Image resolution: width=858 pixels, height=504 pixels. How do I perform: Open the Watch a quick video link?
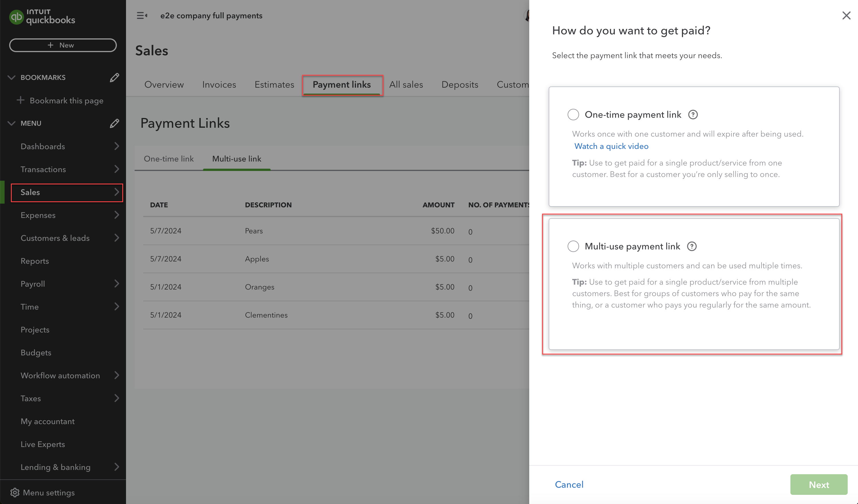pos(611,146)
